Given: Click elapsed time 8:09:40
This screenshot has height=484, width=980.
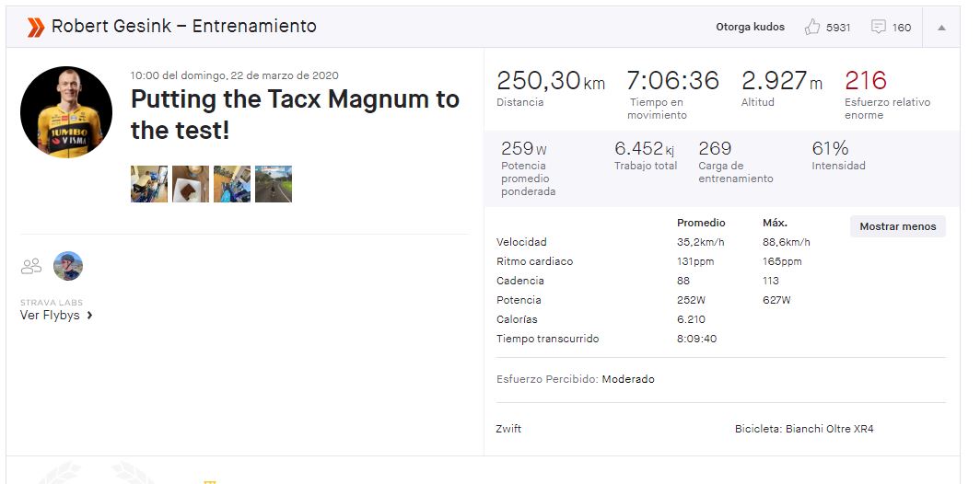Looking at the screenshot, I should pyautogui.click(x=697, y=340).
